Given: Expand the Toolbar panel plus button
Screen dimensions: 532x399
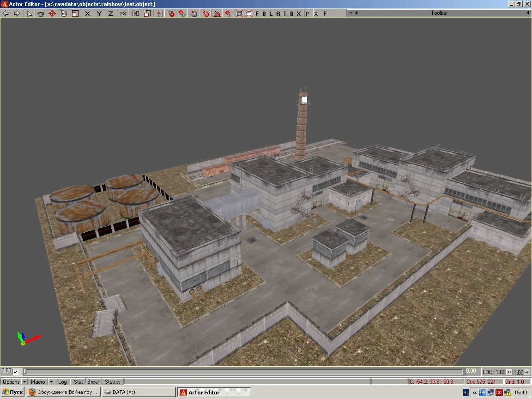Looking at the screenshot, I should tap(356, 13).
